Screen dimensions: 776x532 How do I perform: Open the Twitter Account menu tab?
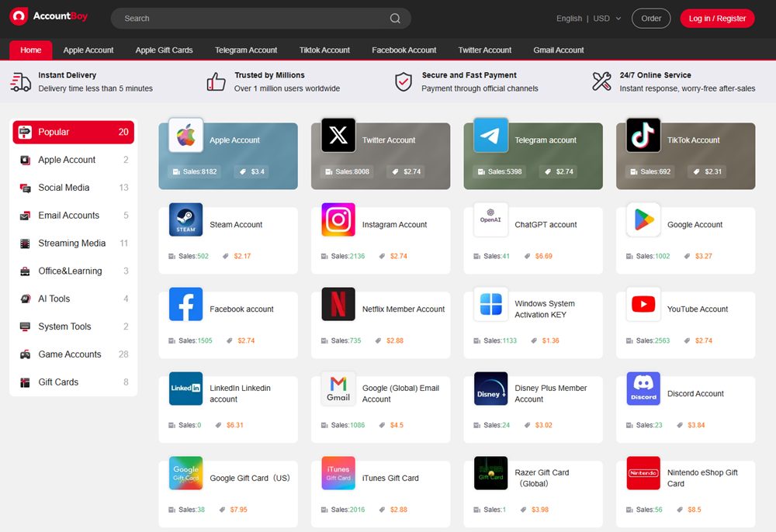[484, 50]
